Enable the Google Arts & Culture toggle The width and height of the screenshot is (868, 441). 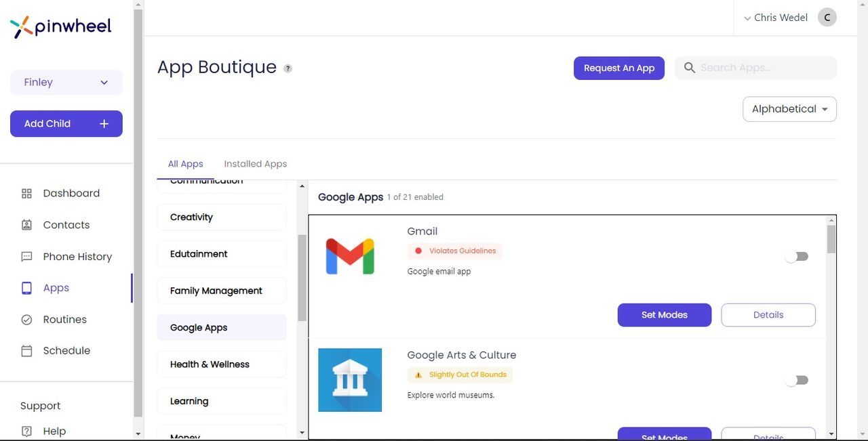pos(797,380)
